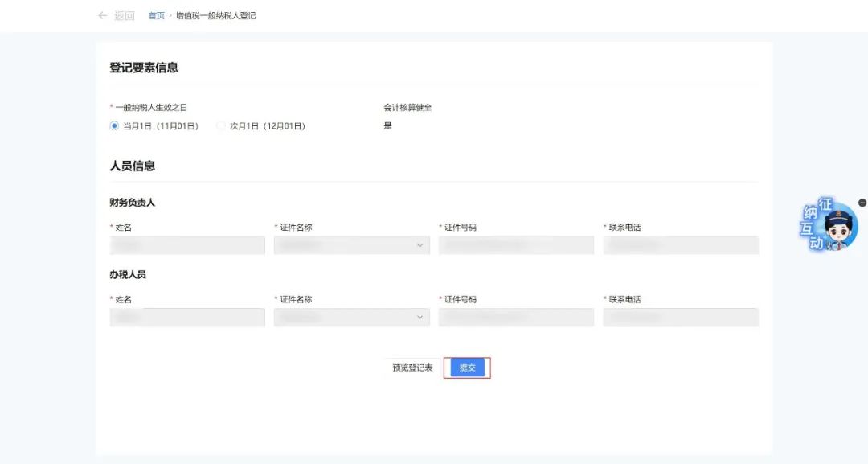Click 办税人员 姓名 input field
Viewport: 868px width, 464px height.
[x=187, y=318]
